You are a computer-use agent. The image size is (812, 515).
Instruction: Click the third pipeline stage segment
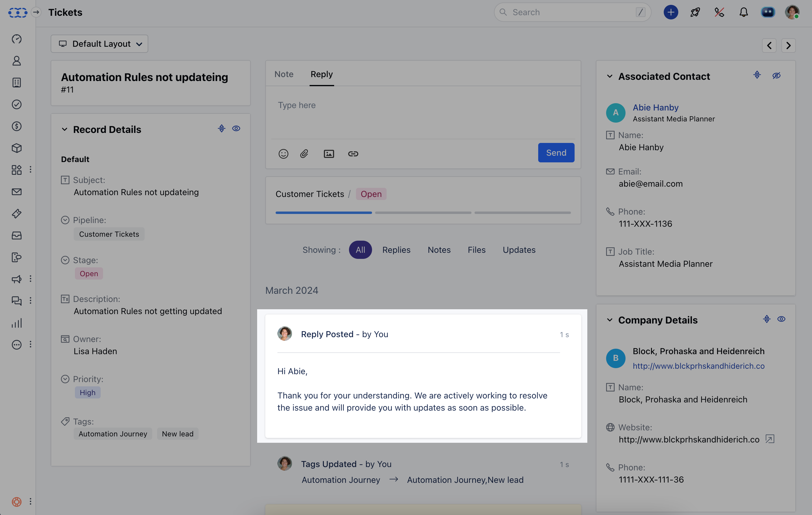523,213
